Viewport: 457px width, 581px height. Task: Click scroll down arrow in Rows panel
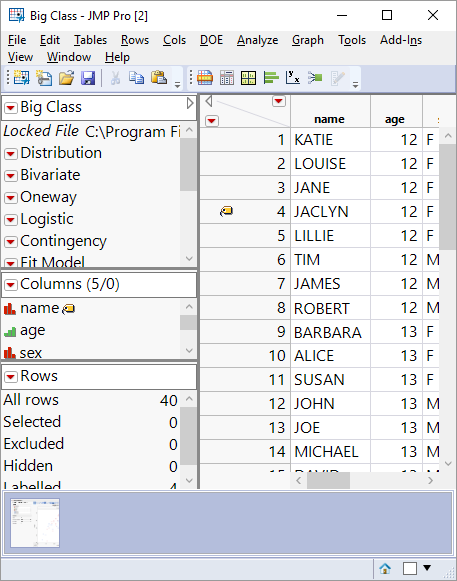click(189, 481)
